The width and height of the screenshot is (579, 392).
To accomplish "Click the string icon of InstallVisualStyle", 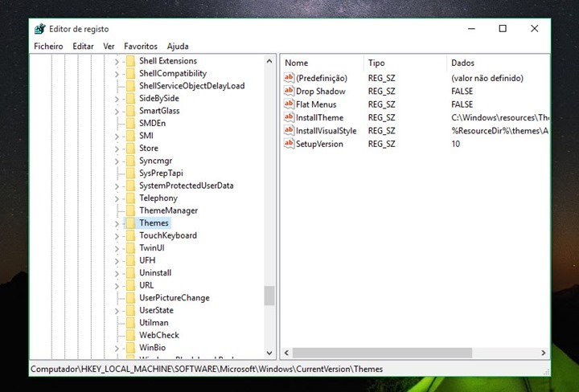I will [289, 131].
